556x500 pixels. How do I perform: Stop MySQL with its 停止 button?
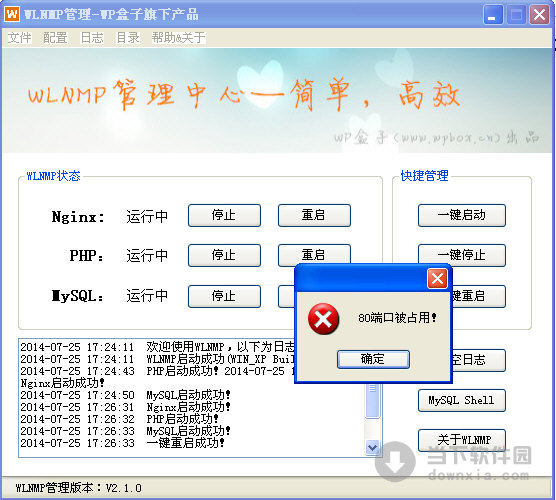tap(224, 296)
